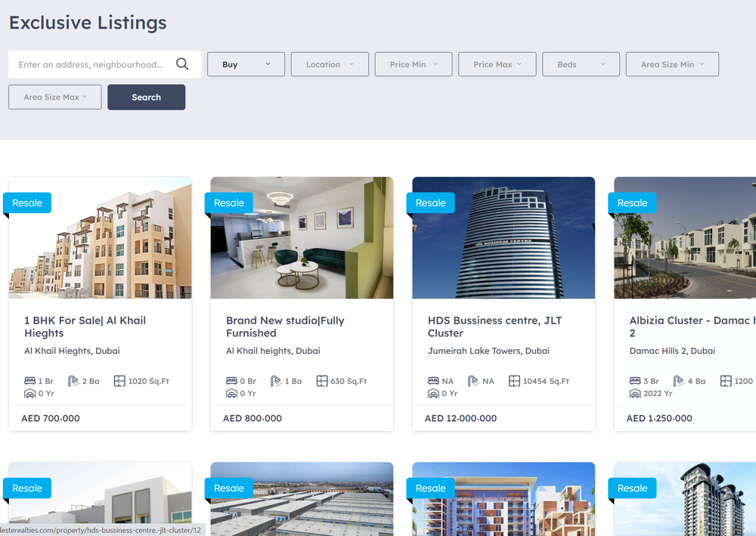Click area icon beside 1020 Sq.Ft

click(119, 381)
